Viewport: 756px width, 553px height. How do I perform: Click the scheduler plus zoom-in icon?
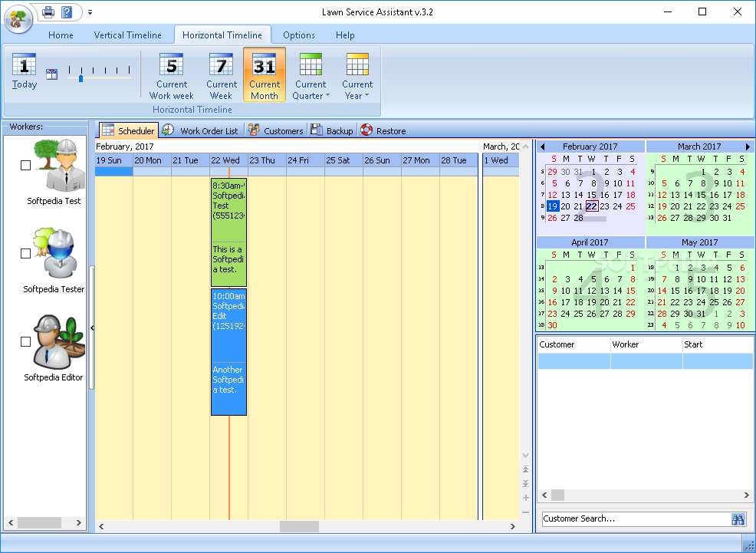(525, 498)
